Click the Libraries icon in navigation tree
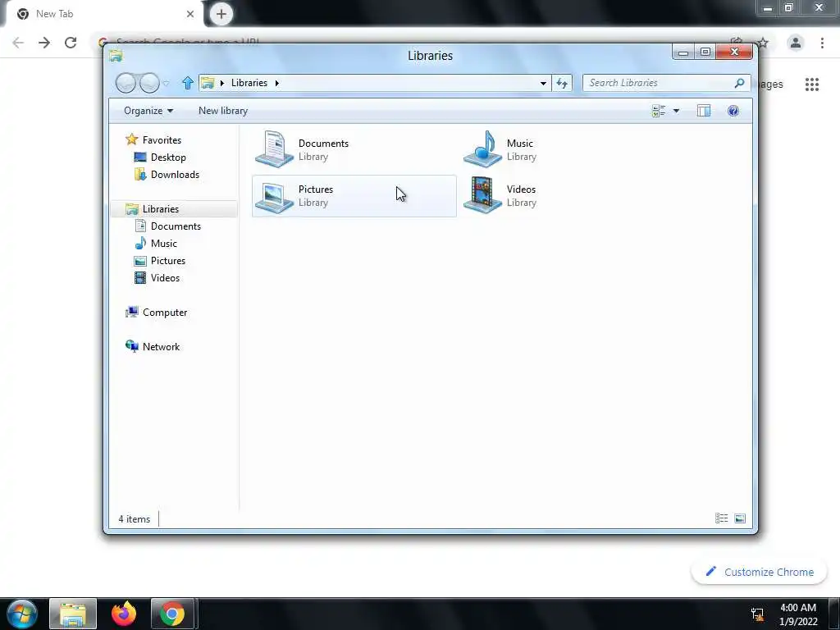 click(132, 209)
